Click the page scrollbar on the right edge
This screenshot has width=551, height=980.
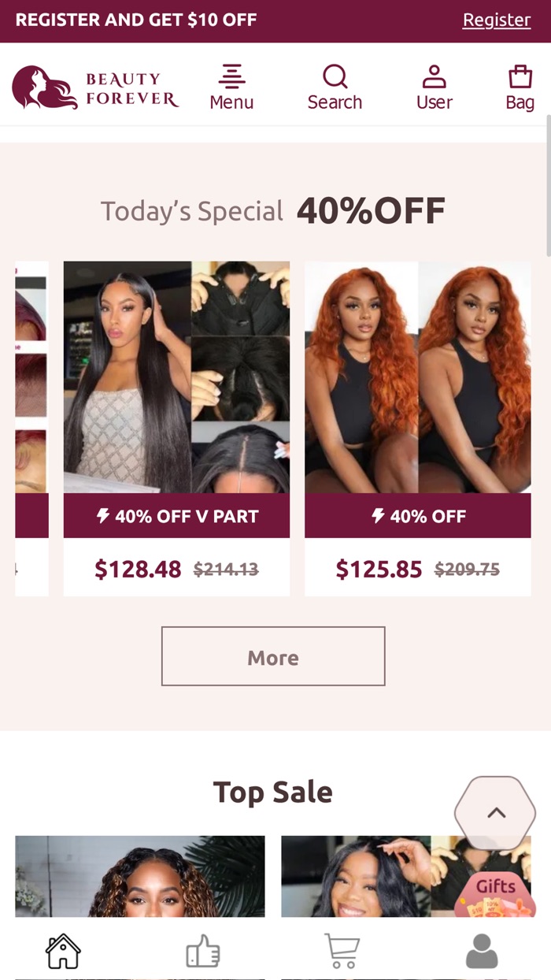[x=548, y=185]
